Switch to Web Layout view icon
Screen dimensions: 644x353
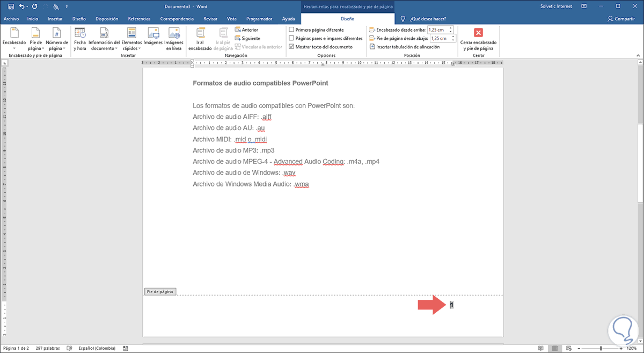click(x=569, y=348)
